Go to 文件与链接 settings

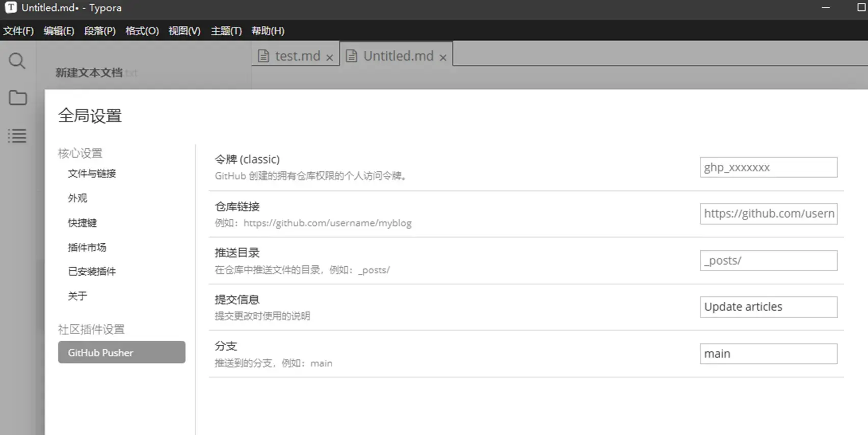pos(92,174)
